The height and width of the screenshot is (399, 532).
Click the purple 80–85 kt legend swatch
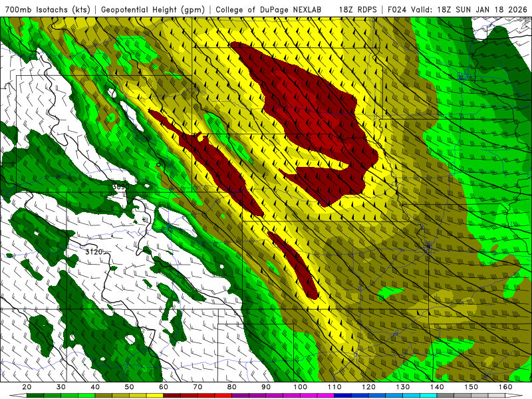tap(240, 396)
